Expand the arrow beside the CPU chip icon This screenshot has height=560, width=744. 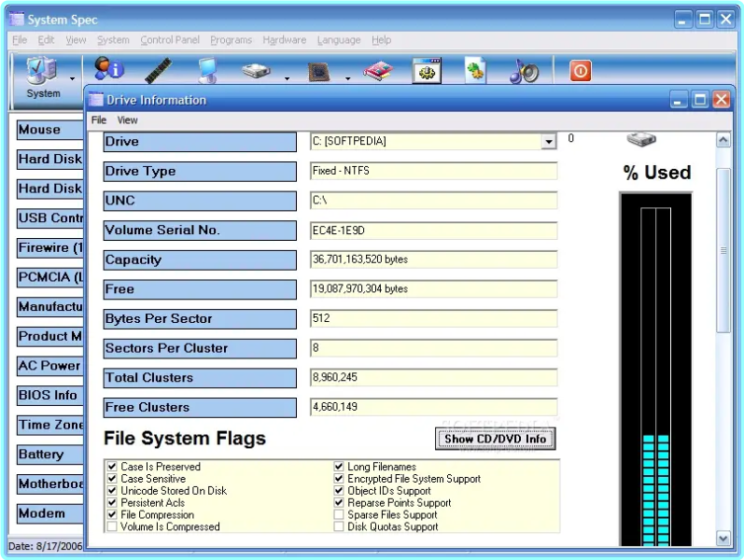coord(347,79)
